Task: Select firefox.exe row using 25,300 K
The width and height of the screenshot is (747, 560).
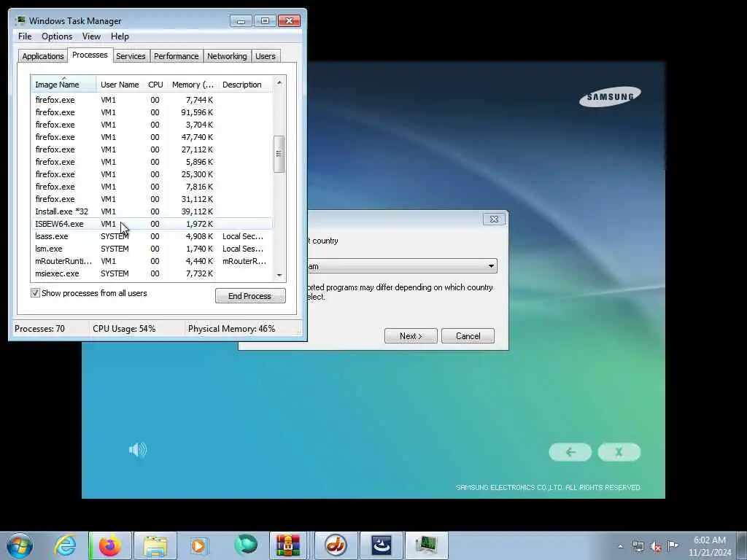Action: point(152,174)
